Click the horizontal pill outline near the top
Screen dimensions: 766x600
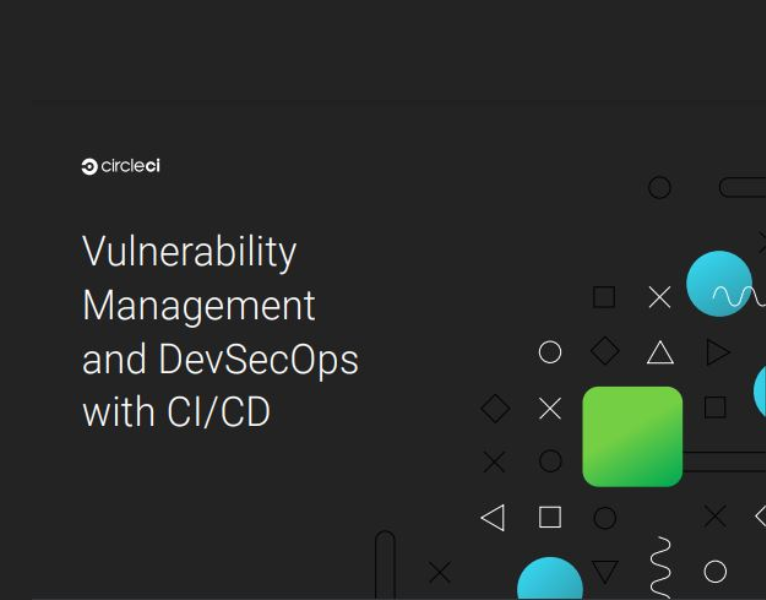(x=742, y=187)
